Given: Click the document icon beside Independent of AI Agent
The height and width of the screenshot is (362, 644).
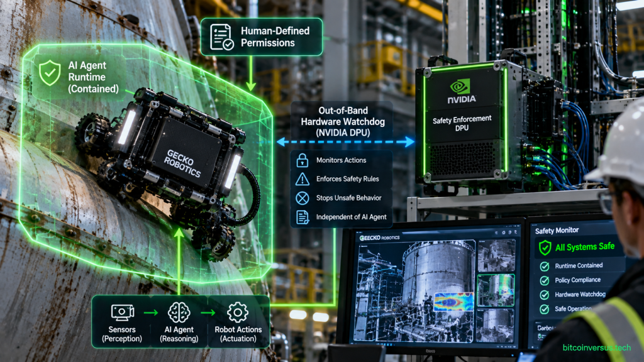Looking at the screenshot, I should (303, 217).
